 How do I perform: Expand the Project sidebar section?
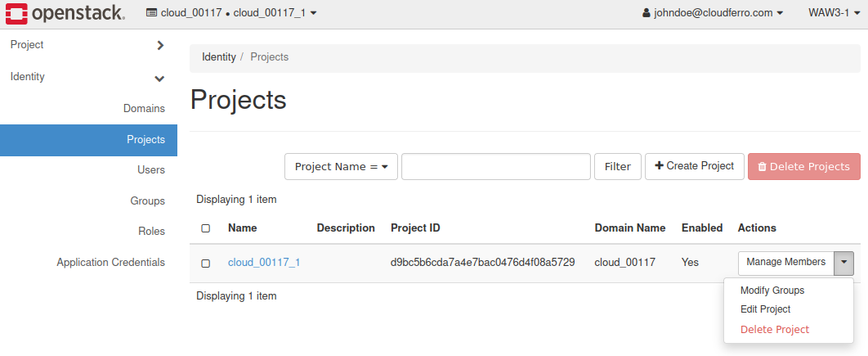point(88,45)
